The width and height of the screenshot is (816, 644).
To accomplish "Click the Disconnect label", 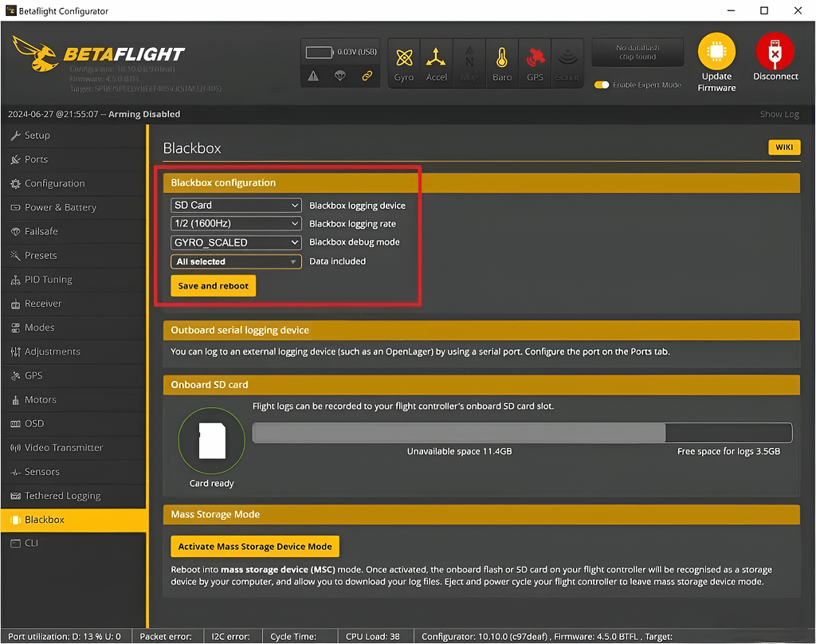I will 775,77.
